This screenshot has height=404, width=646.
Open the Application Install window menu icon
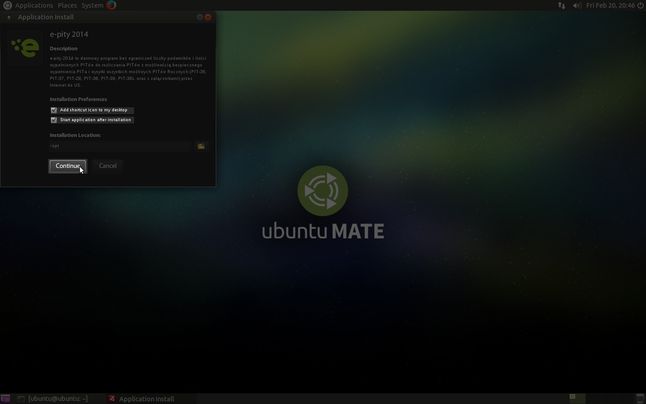click(x=9, y=17)
